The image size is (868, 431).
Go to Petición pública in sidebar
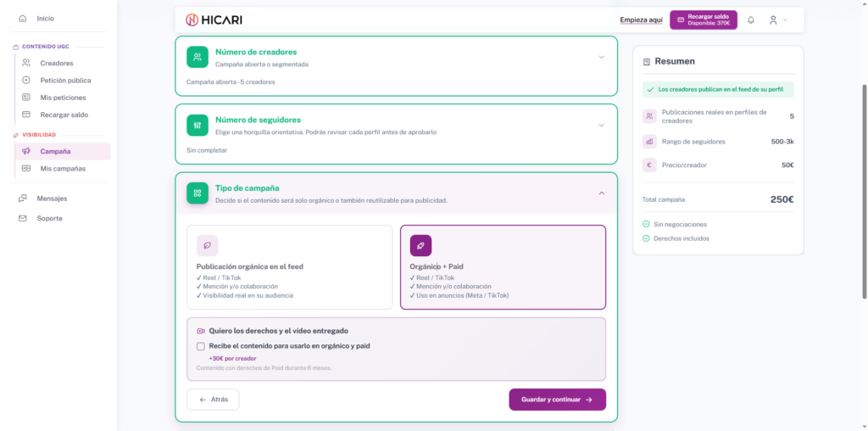click(65, 81)
